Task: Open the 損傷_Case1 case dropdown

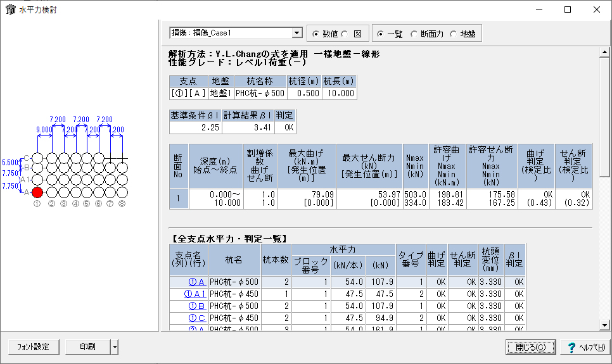Action: click(297, 33)
